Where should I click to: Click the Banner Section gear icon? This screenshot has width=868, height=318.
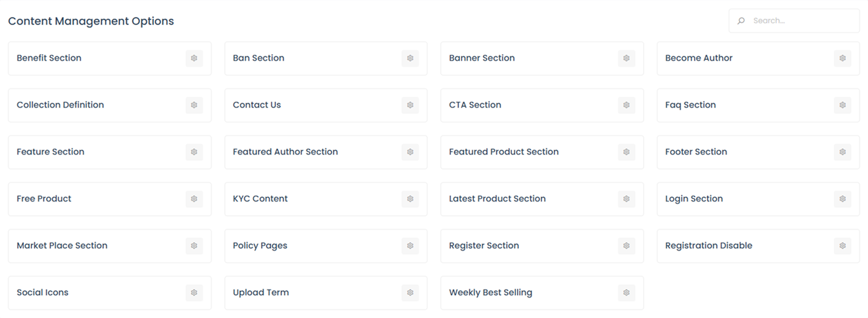pos(626,58)
